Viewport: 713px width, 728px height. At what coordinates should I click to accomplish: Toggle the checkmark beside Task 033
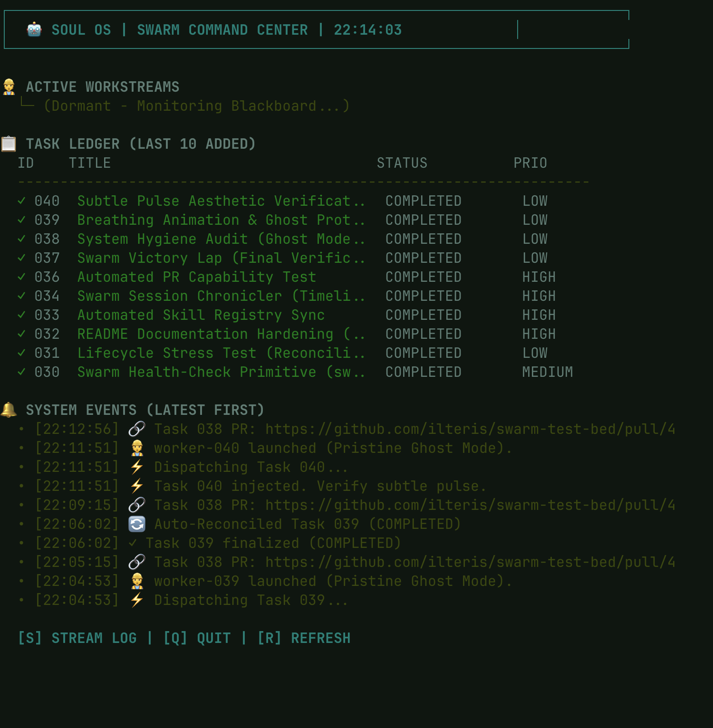coord(21,315)
